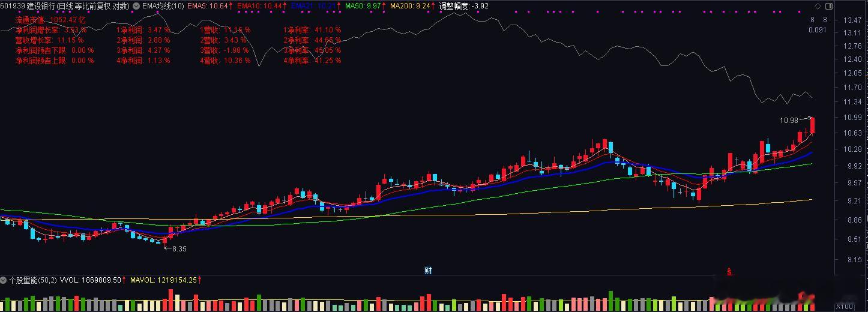Select the 10.28 price axis label
The width and height of the screenshot is (868, 312).
point(852,149)
